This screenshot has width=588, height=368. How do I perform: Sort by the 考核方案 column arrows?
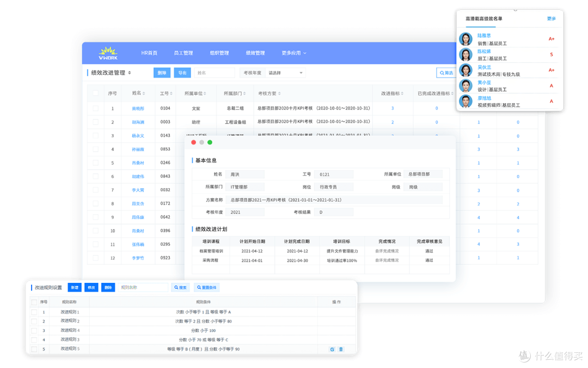click(279, 94)
